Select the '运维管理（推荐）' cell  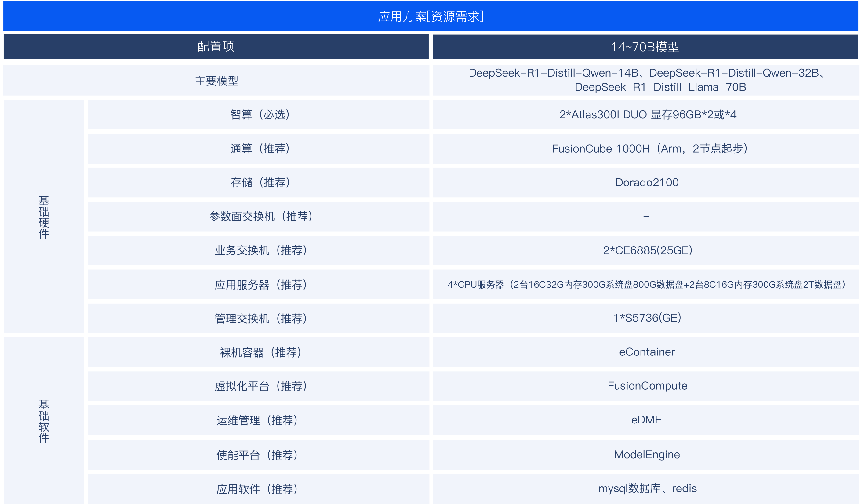pos(259,420)
